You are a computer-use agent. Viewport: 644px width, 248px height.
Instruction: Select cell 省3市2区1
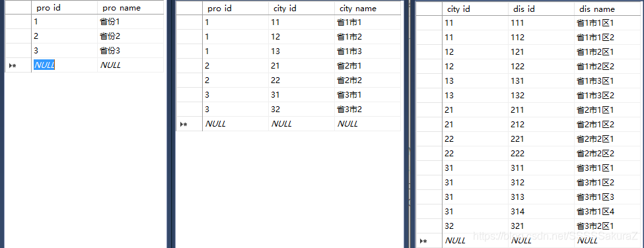607,226
